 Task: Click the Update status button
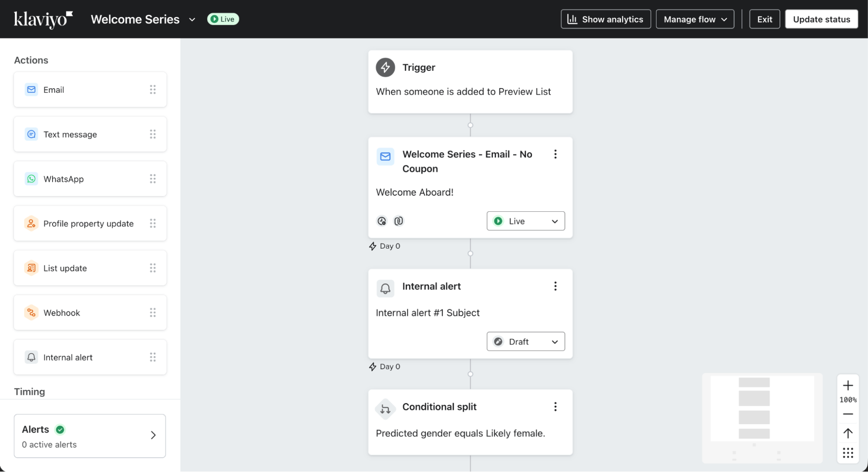coord(821,19)
